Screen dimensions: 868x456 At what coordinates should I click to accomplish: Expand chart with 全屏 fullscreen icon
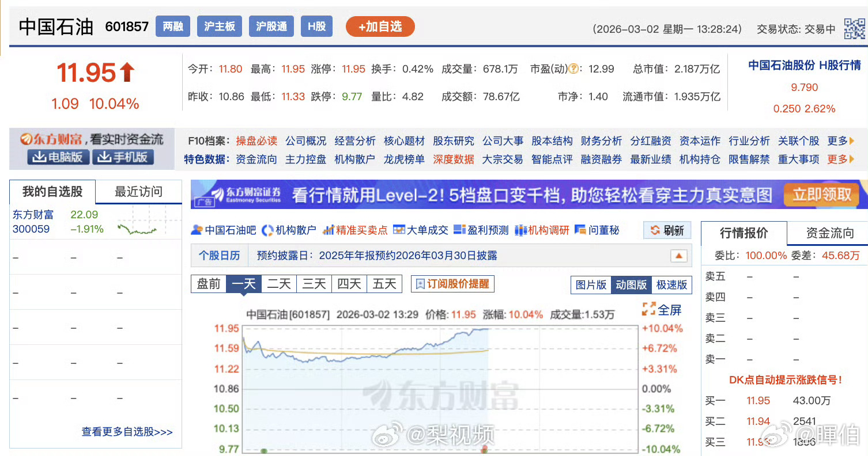662,310
